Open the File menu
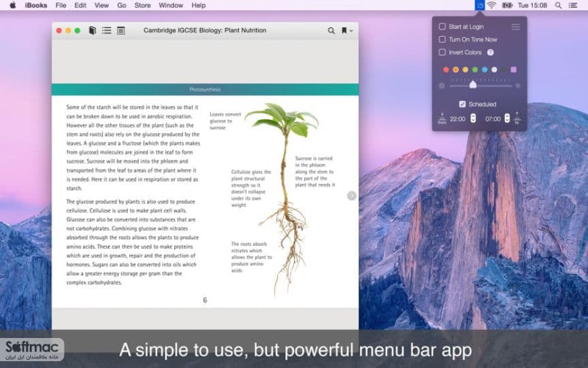This screenshot has height=368, width=588. coord(61,5)
